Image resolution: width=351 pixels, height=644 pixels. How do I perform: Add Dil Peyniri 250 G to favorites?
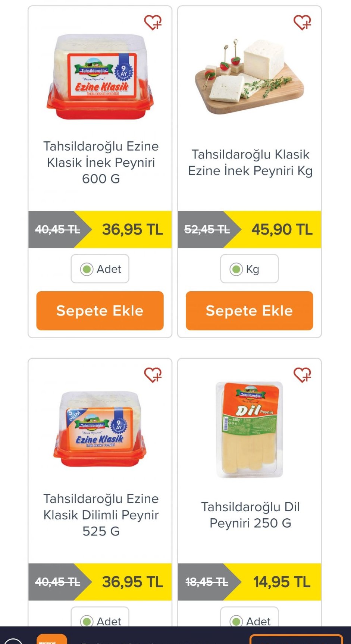click(302, 375)
